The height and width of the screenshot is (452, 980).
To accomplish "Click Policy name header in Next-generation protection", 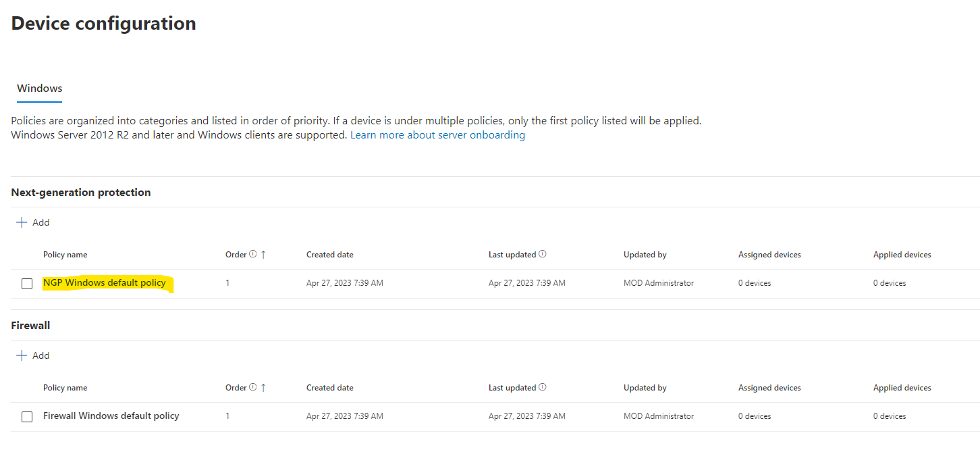I will click(65, 255).
